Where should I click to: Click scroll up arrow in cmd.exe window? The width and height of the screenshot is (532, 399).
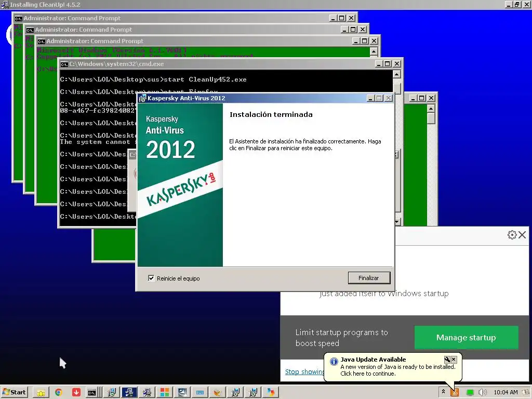pos(397,74)
